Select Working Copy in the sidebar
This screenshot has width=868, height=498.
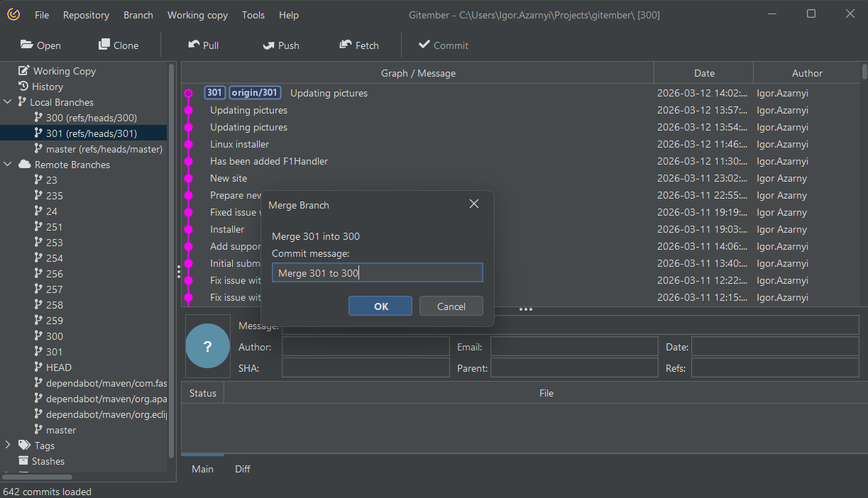pos(64,71)
